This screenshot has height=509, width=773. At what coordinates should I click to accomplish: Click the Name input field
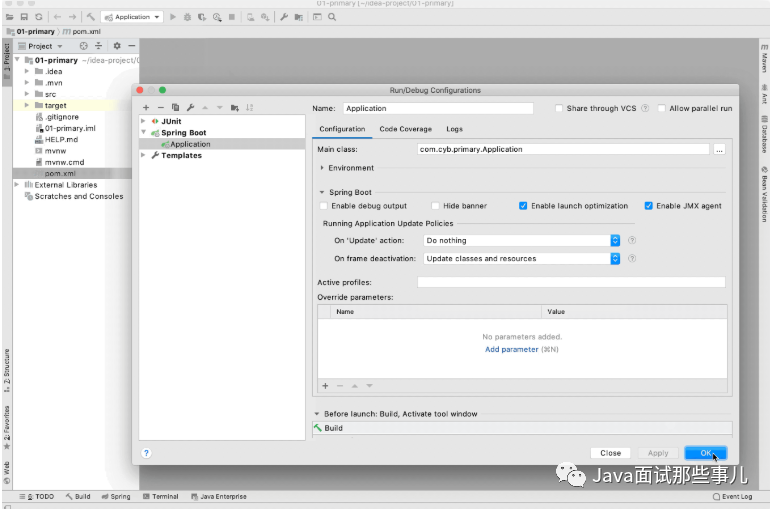pyautogui.click(x=438, y=108)
